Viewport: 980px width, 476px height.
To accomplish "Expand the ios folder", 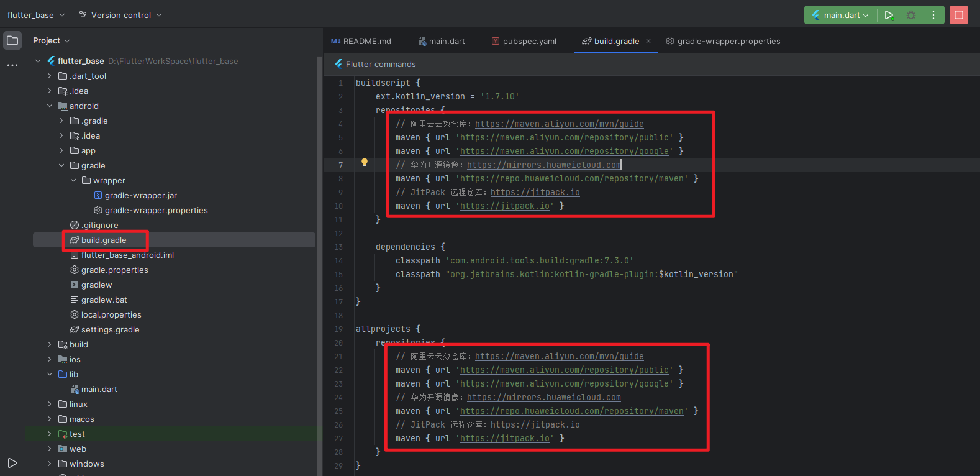I will click(x=50, y=359).
